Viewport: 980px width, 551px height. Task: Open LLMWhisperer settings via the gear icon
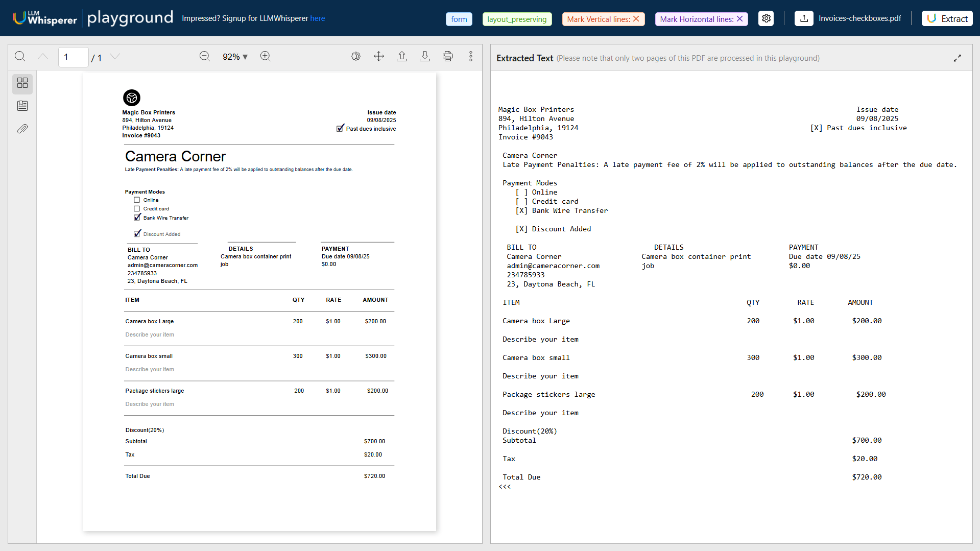point(766,18)
